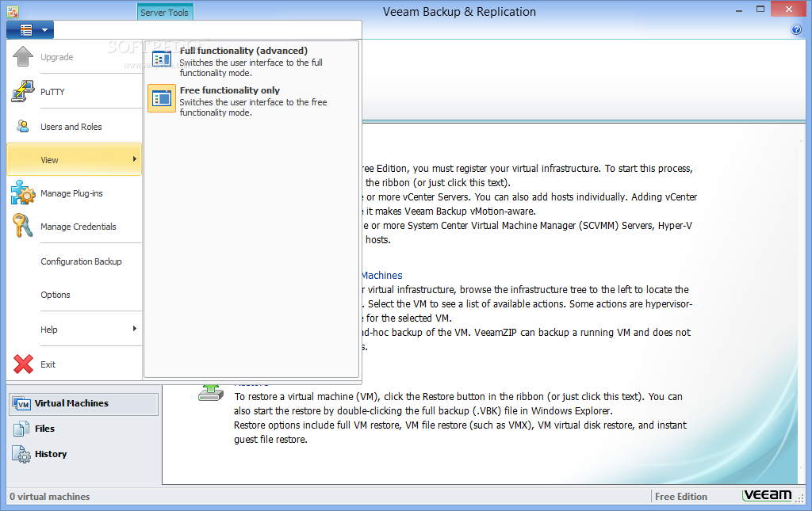Screen dimensions: 812x511
Task: Click the History gear icon
Action: pos(21,454)
